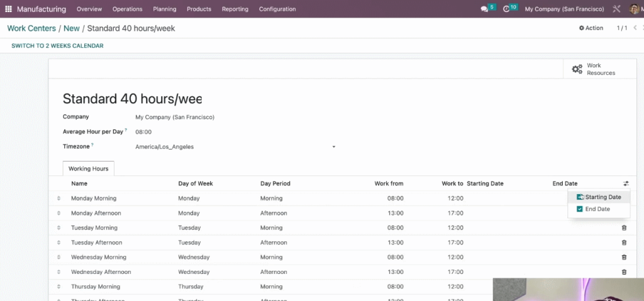The height and width of the screenshot is (301, 644).
Task: Select the Working Hours tab
Action: point(88,169)
